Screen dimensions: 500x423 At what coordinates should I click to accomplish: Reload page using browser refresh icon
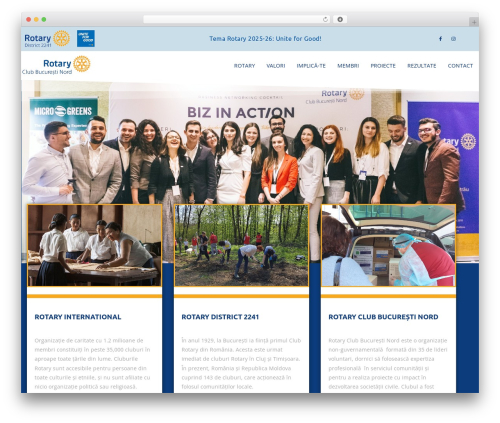pos(326,19)
